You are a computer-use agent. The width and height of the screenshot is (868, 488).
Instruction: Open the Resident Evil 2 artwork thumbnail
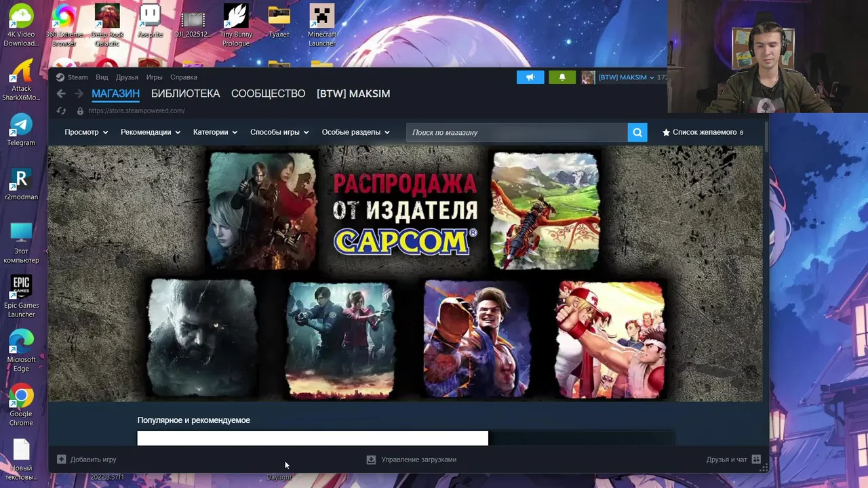(340, 339)
